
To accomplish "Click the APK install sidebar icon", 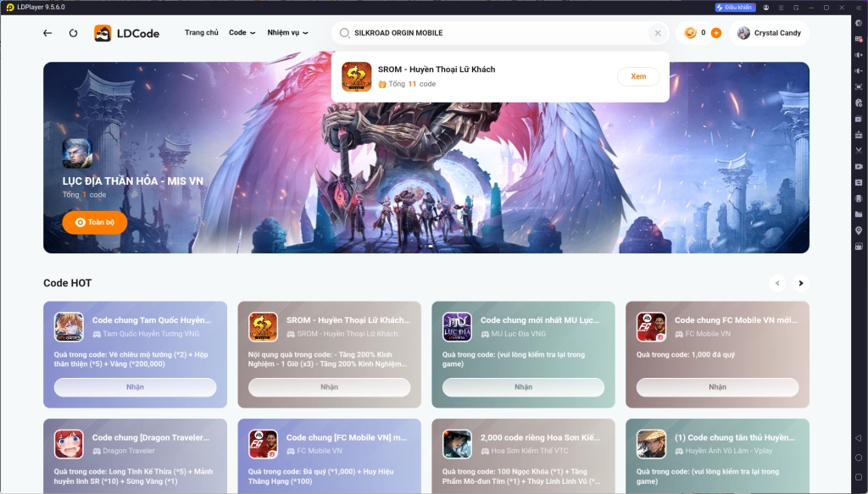I will pyautogui.click(x=859, y=135).
